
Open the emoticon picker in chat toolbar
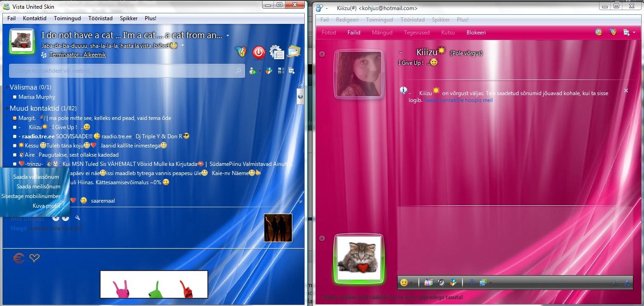(404, 283)
